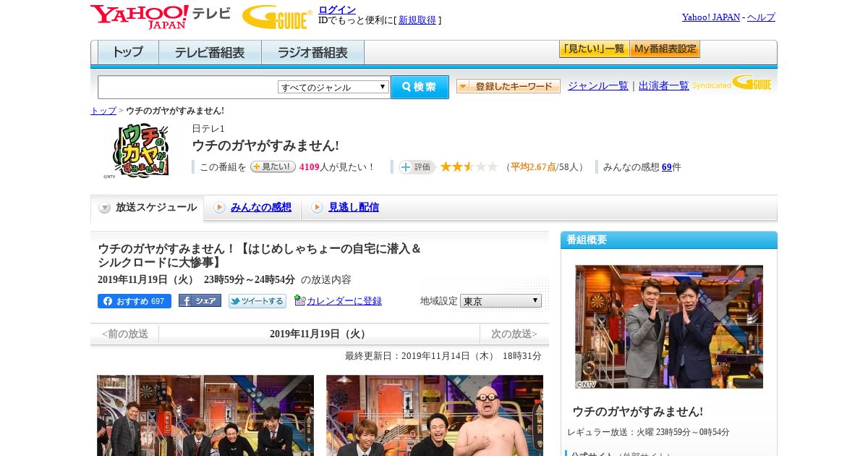
Task: Click the orange arrow icon beside 見逃し配信
Action: coord(317,208)
